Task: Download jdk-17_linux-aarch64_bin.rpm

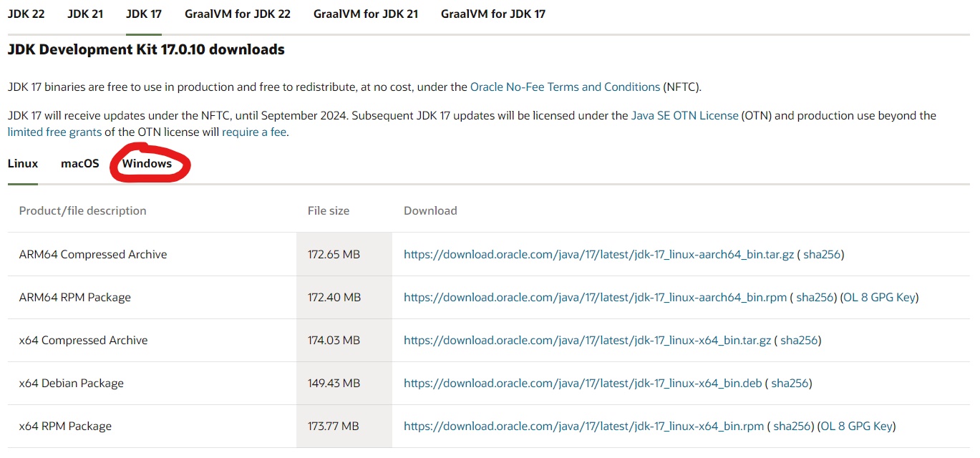Action: [x=596, y=297]
